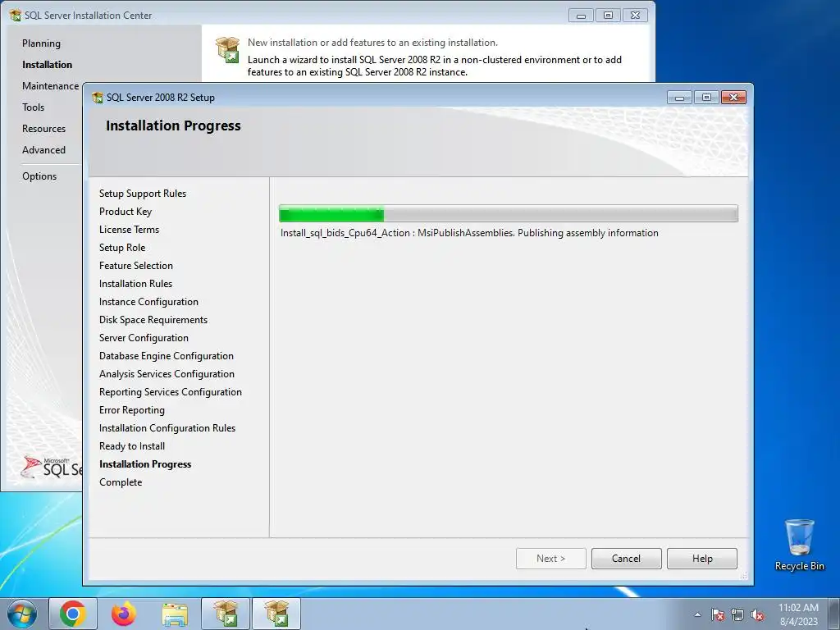Open Resources in Installation Center sidebar
840x630 pixels.
point(44,129)
